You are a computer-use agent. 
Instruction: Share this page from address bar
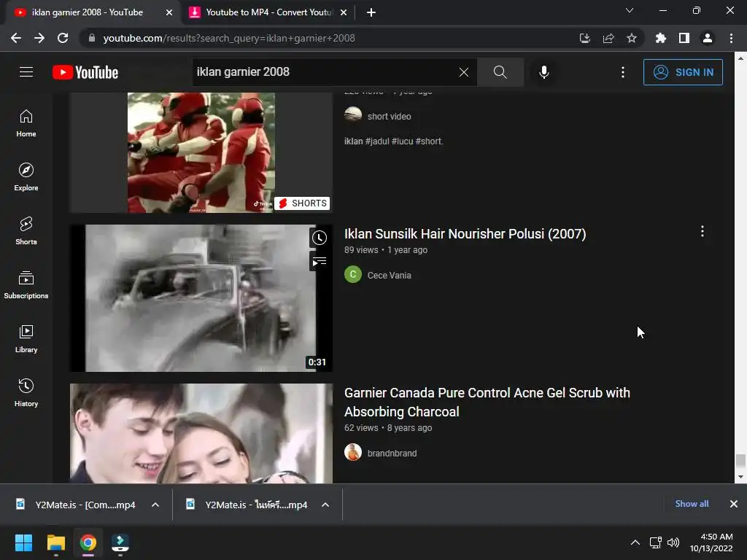click(x=608, y=38)
